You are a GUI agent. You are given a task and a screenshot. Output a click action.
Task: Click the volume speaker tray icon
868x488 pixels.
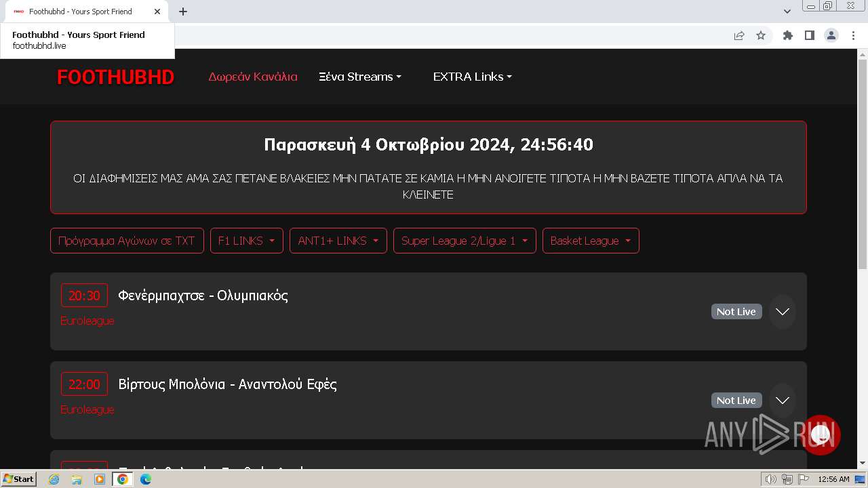click(x=770, y=479)
